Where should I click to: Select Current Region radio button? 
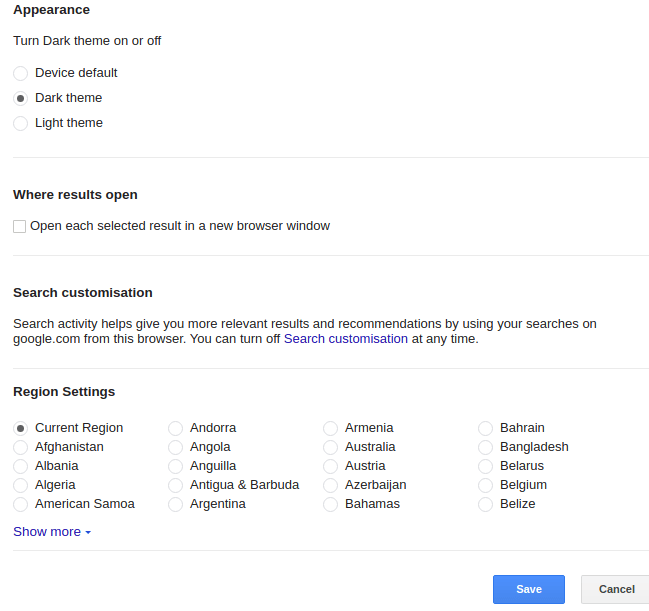coord(20,428)
